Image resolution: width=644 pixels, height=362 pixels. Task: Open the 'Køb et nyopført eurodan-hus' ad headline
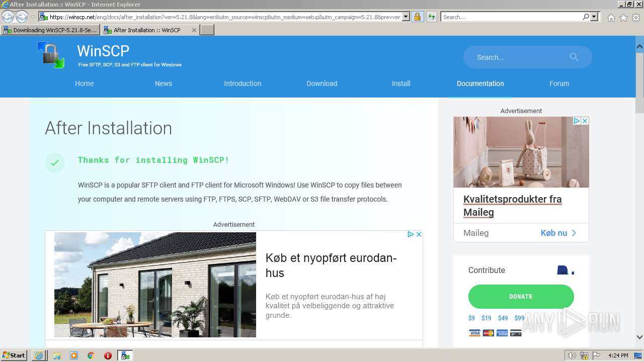(331, 265)
